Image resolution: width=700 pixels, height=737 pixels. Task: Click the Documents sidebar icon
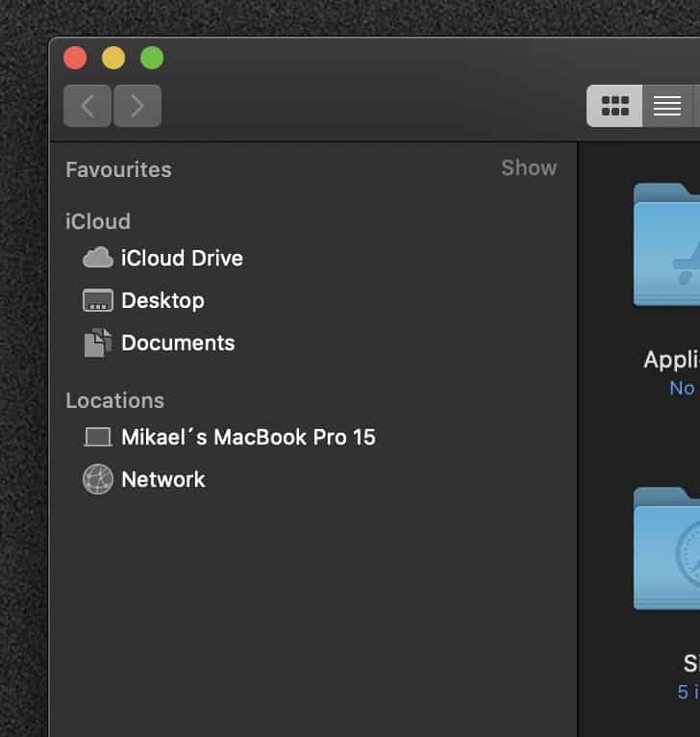[x=98, y=343]
